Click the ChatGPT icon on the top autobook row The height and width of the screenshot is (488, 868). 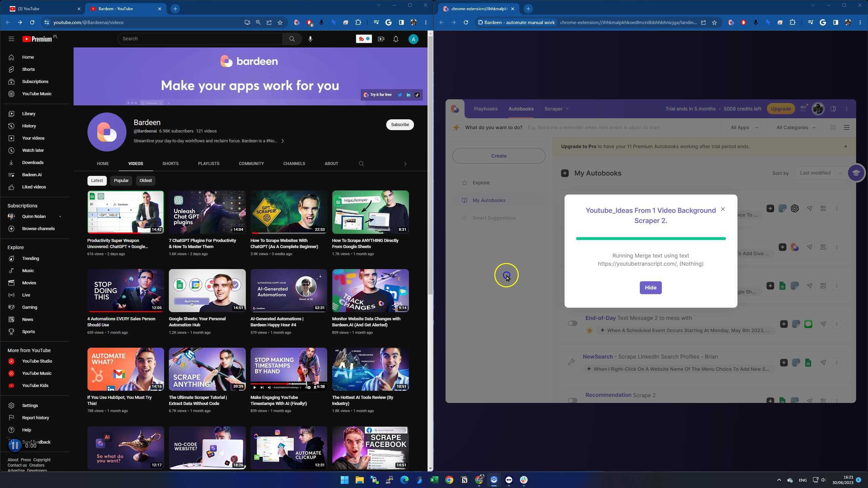pos(795,208)
